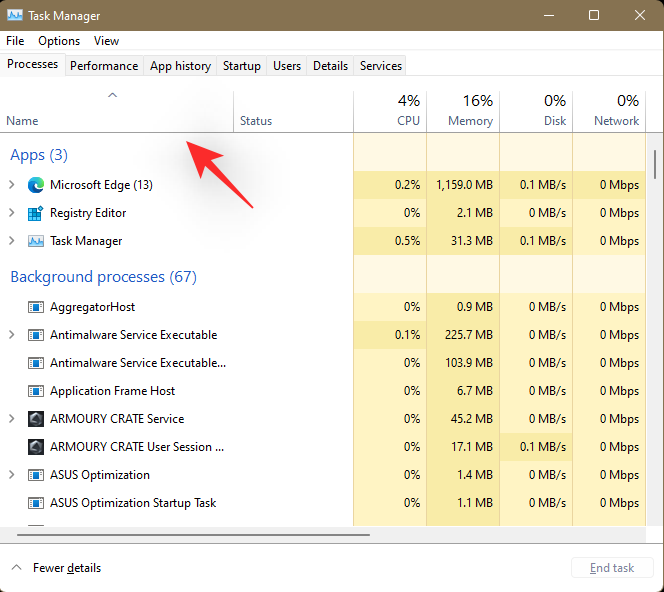Open the View menu

[106, 41]
